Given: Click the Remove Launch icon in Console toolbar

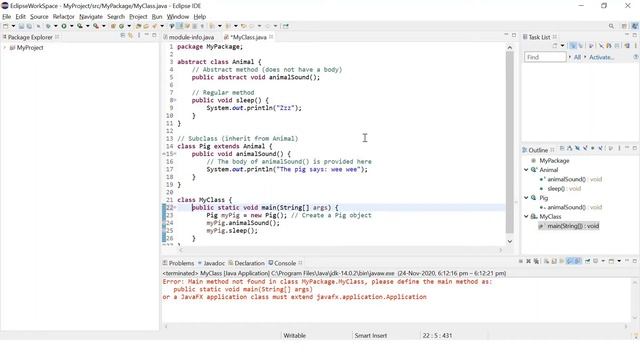Looking at the screenshot, I should pyautogui.click(x=529, y=261).
